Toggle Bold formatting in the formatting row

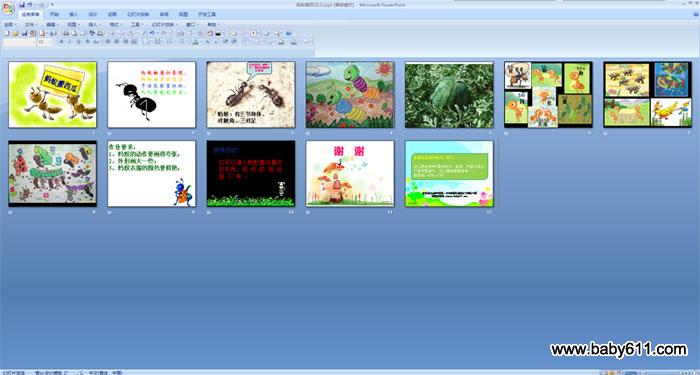coord(62,42)
